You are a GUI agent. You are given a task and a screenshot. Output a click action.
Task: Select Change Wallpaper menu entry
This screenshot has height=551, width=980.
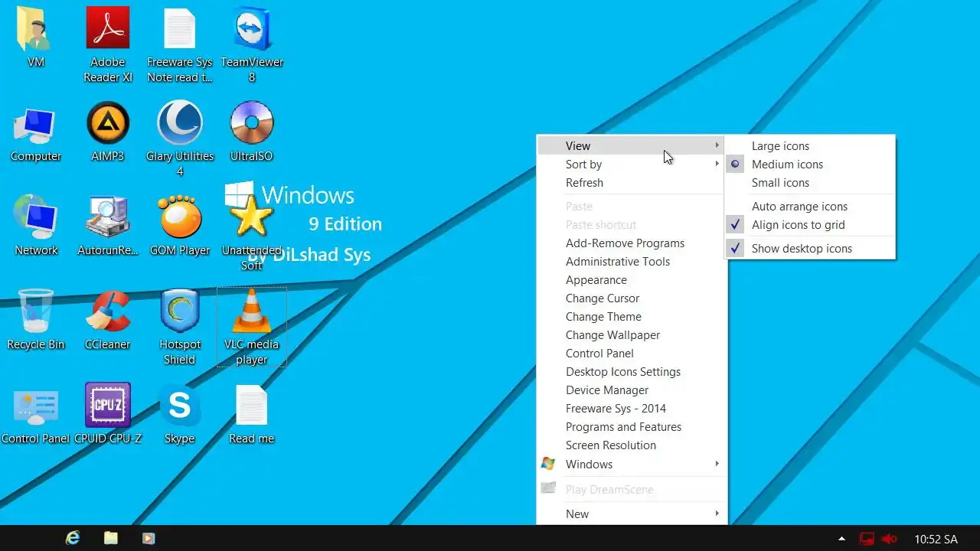click(632, 335)
